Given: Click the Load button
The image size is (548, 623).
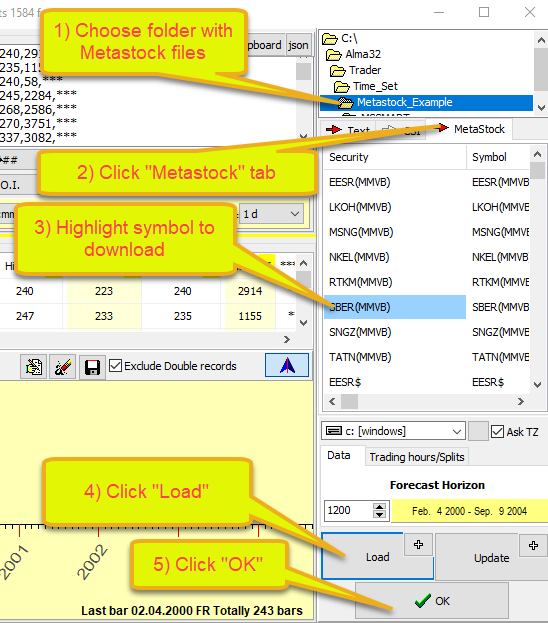Looking at the screenshot, I should [x=377, y=557].
